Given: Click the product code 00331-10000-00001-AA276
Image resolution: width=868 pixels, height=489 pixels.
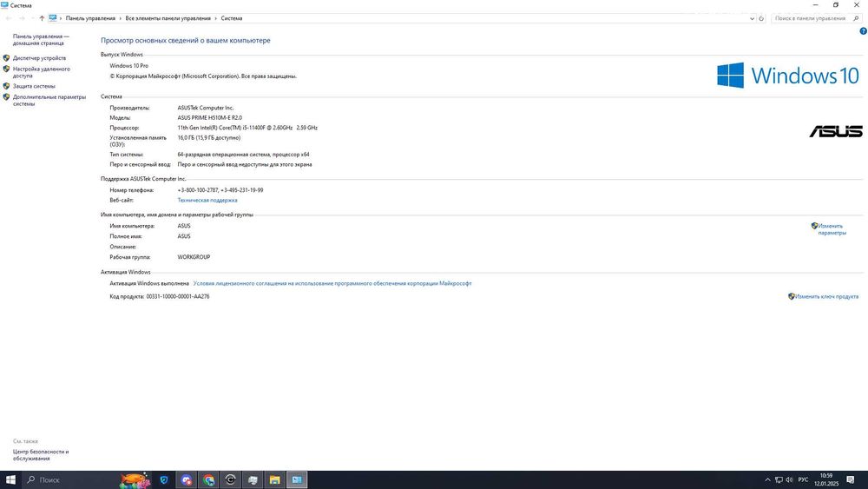Looking at the screenshot, I should point(178,297).
